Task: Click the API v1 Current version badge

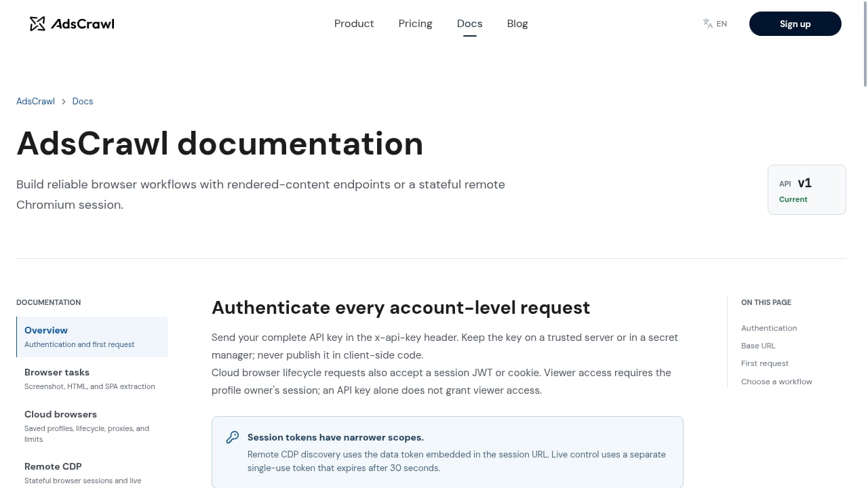Action: click(807, 190)
